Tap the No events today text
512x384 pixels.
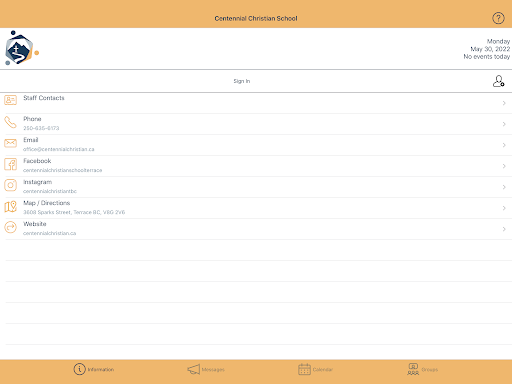(x=487, y=57)
